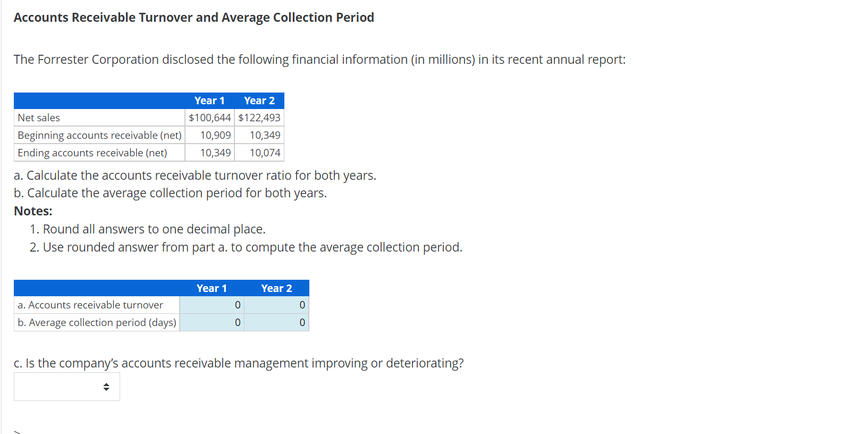This screenshot has width=868, height=434.
Task: Click the Year 2 header in the answer table
Action: point(276,288)
